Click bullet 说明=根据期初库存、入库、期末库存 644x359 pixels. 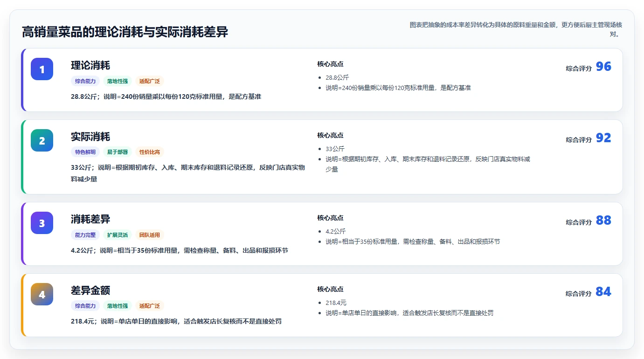point(428,164)
